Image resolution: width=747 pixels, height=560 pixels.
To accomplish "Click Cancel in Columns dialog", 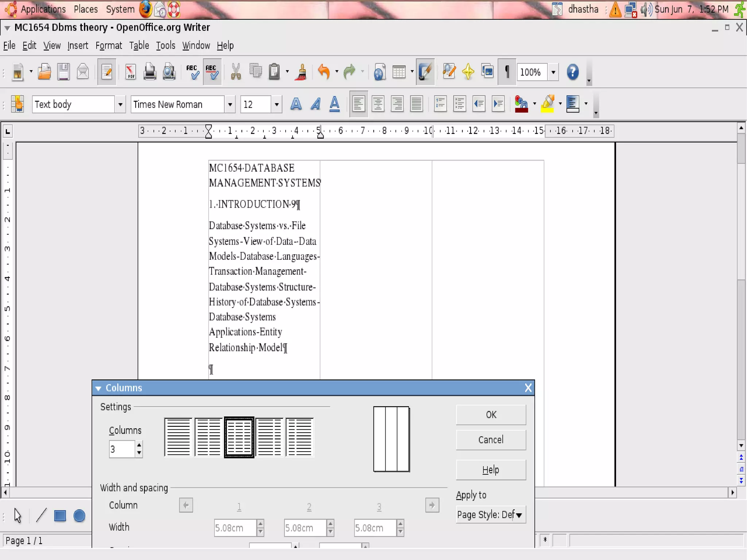I will (491, 440).
